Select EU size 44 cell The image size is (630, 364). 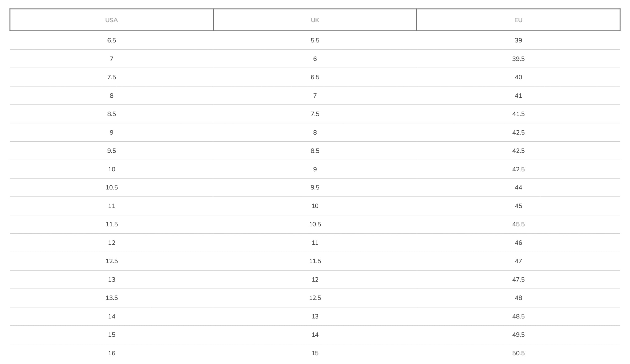pos(518,188)
